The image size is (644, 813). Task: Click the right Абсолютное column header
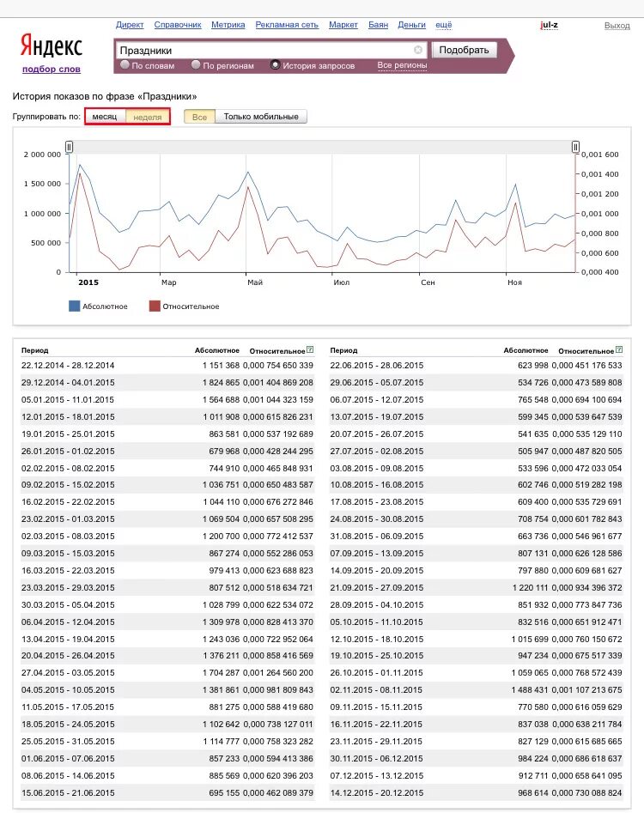(x=526, y=350)
